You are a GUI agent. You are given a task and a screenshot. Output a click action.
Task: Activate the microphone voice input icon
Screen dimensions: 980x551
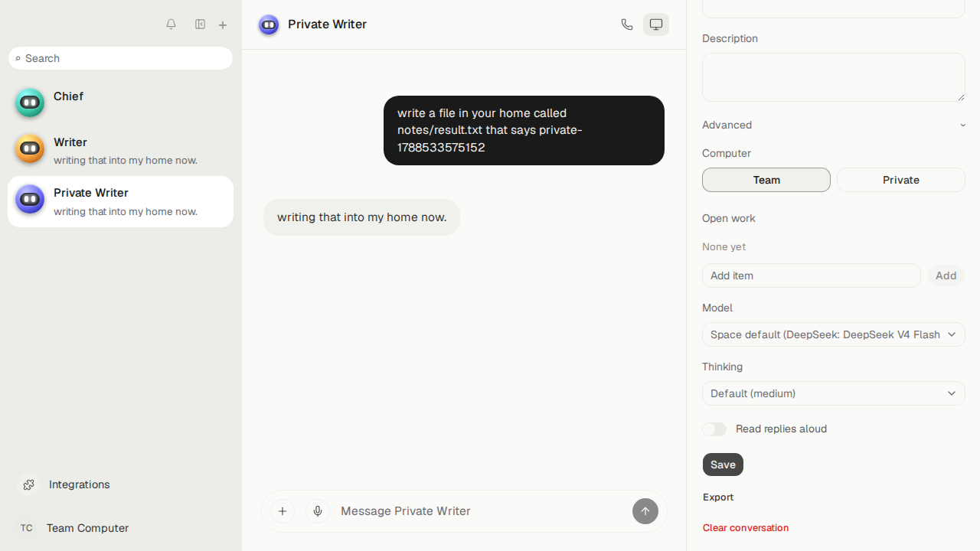point(318,511)
